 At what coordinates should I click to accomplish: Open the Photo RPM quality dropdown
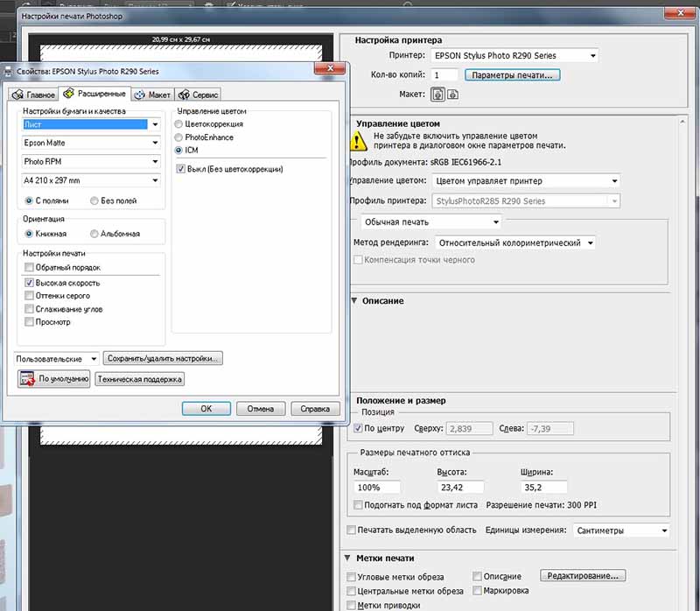pos(91,161)
